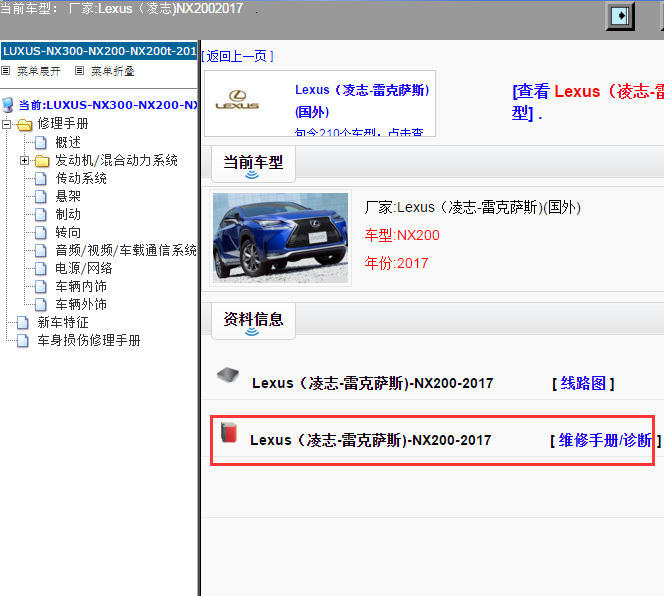
Task: Open 车身损伤修理手册 tree item
Action: point(89,340)
